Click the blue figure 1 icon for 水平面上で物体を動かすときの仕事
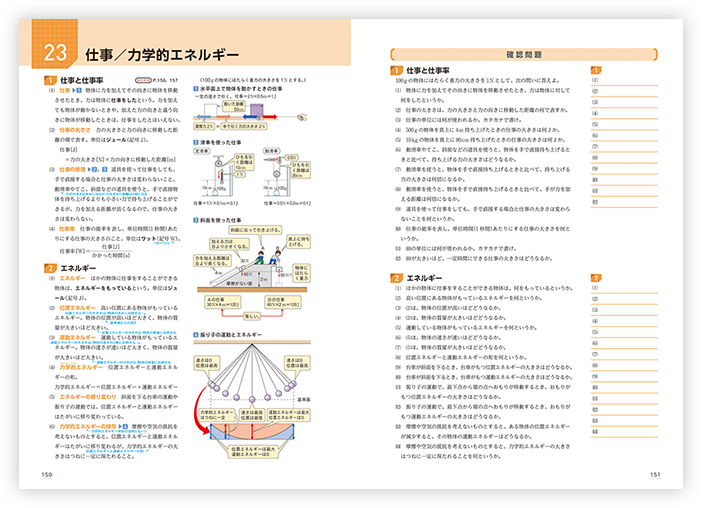The image size is (702, 508). tap(195, 87)
